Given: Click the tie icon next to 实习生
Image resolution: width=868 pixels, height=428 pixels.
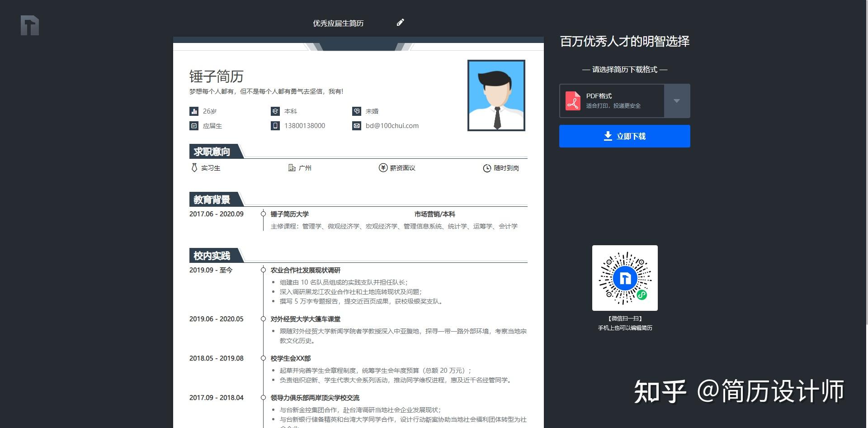Looking at the screenshot, I should (194, 168).
